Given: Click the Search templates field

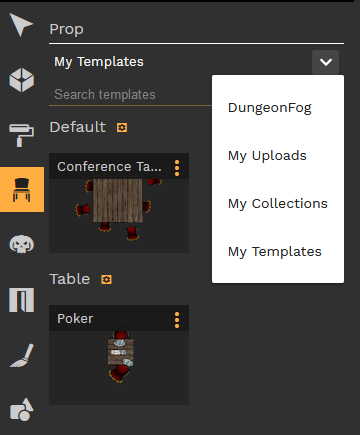Looking at the screenshot, I should click(x=131, y=95).
